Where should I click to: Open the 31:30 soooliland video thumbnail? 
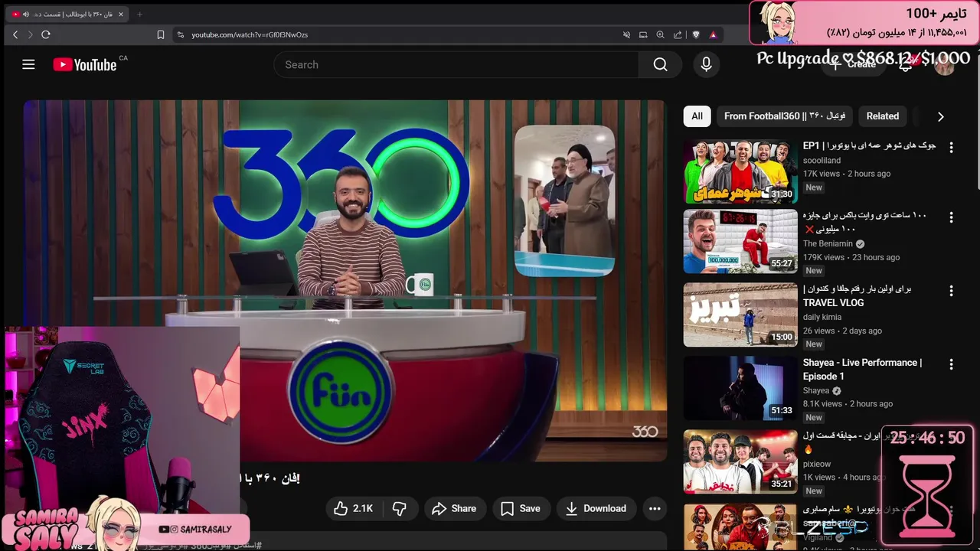(740, 171)
